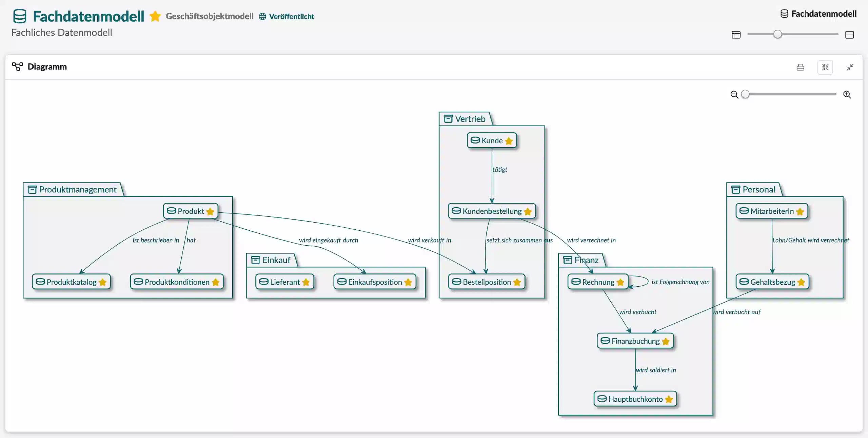Select the Personal package header
Viewport: 868px width, 438px height.
754,189
